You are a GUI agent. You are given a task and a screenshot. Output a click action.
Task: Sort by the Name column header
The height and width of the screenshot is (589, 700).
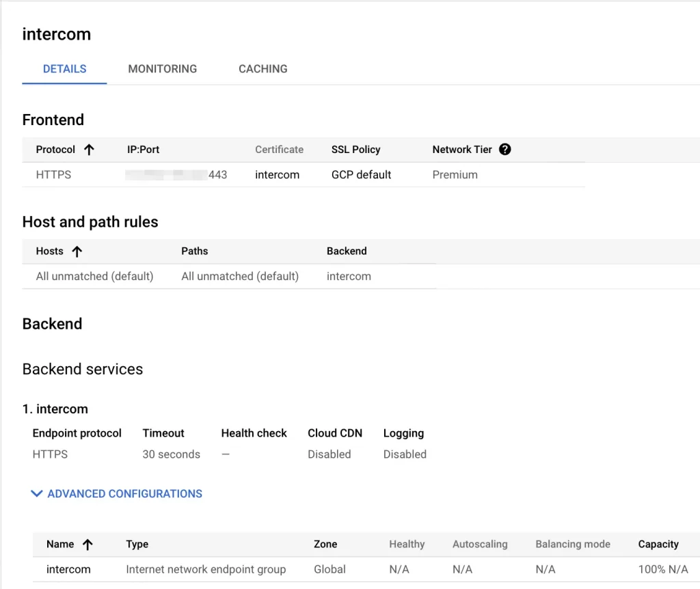tap(60, 545)
